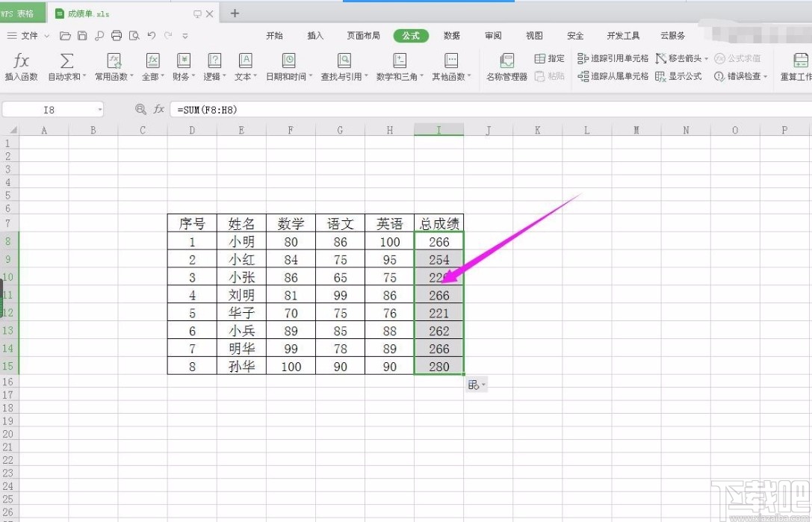Click the Insert Function (插入函数) icon
Screen dimensions: 812x522
21,67
